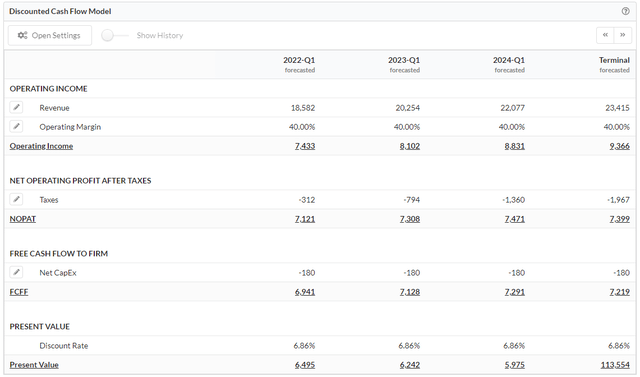Click NOPAT value 7,399
Viewport: 640px width, 377px height.
coord(620,219)
